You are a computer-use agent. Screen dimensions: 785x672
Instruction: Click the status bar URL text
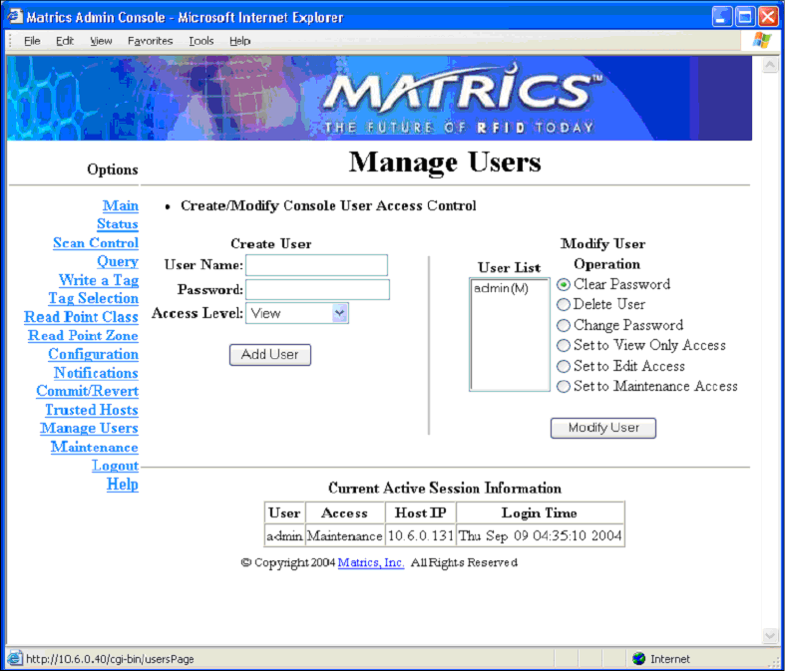pos(110,659)
